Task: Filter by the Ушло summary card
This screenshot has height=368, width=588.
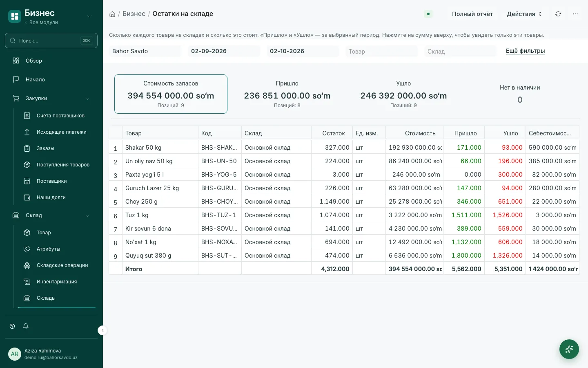Action: (x=403, y=94)
